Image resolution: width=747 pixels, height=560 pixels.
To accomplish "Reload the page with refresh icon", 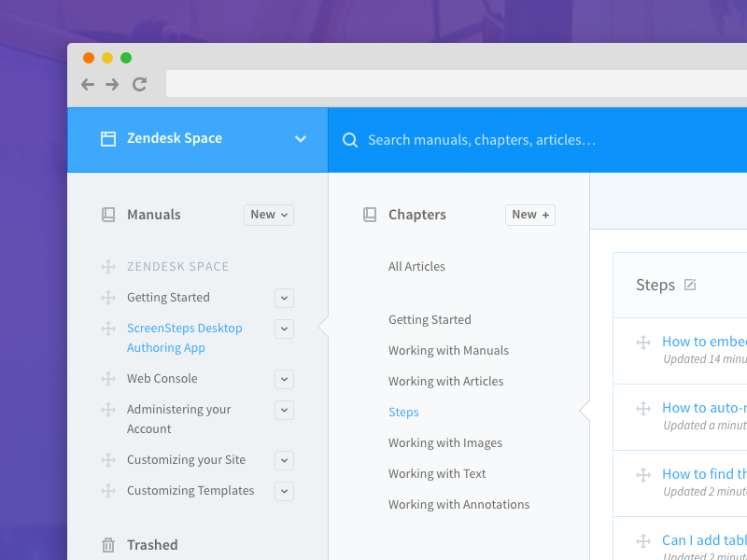I will pos(139,85).
